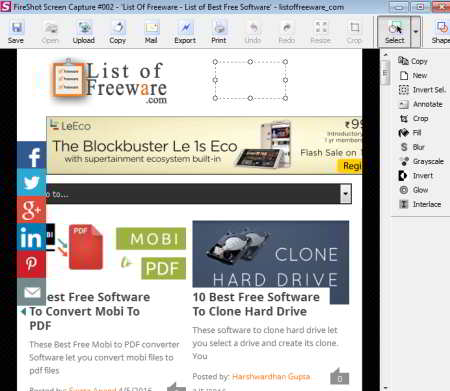Open the Mobi to PDF thumbnail

116,252
